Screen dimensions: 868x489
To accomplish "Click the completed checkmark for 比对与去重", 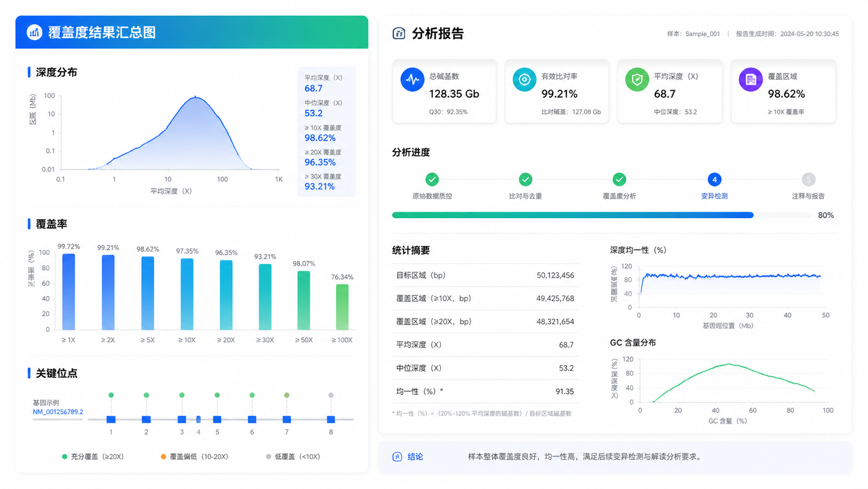I will pos(525,179).
